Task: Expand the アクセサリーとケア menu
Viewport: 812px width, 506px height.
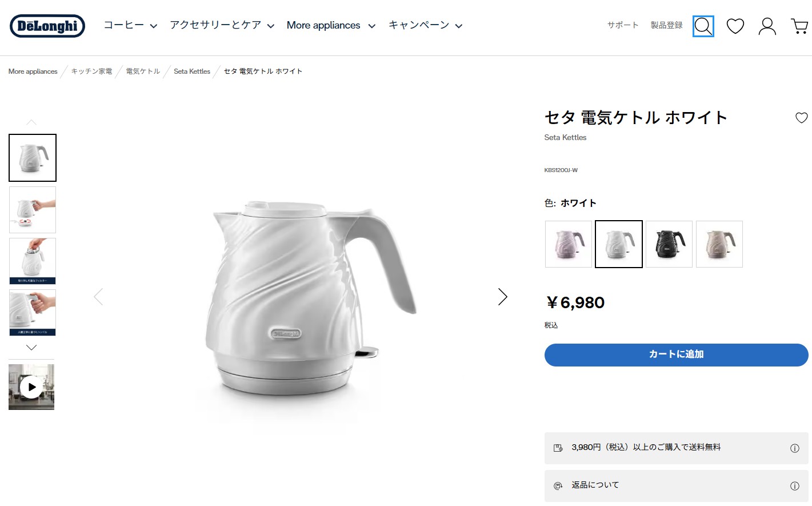Action: [x=222, y=25]
